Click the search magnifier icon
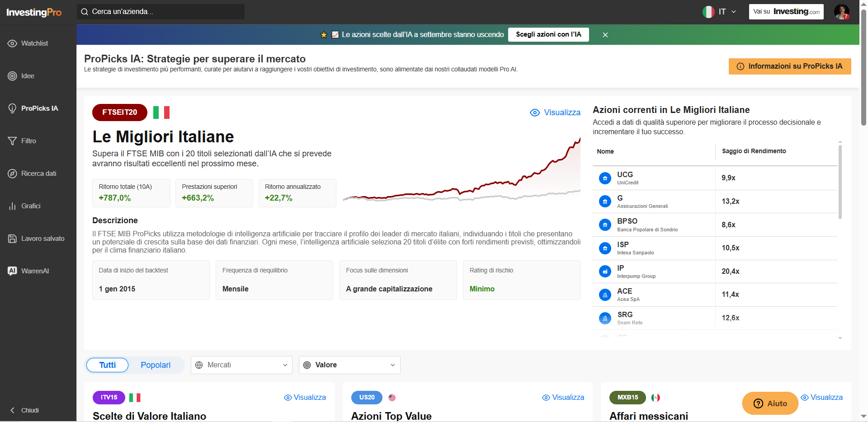The image size is (868, 422). (x=85, y=12)
